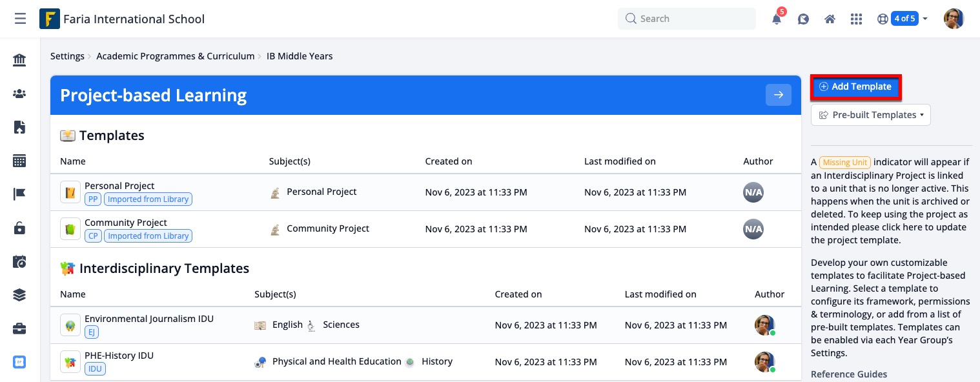The width and height of the screenshot is (980, 382).
Task: Click the flag icon in left sidebar
Action: (19, 195)
